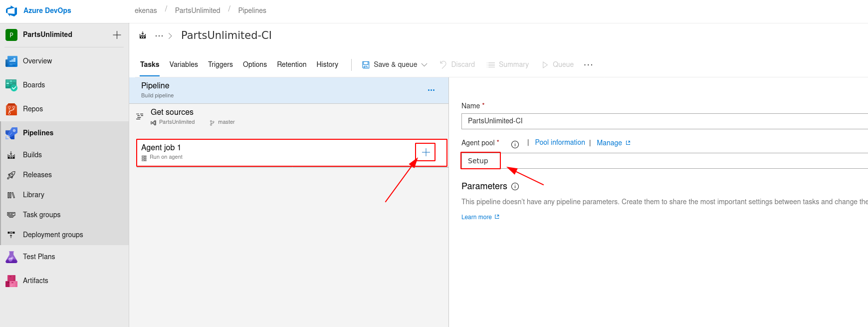Click the master branch label
Viewport: 868px width, 327px height.
click(x=226, y=122)
